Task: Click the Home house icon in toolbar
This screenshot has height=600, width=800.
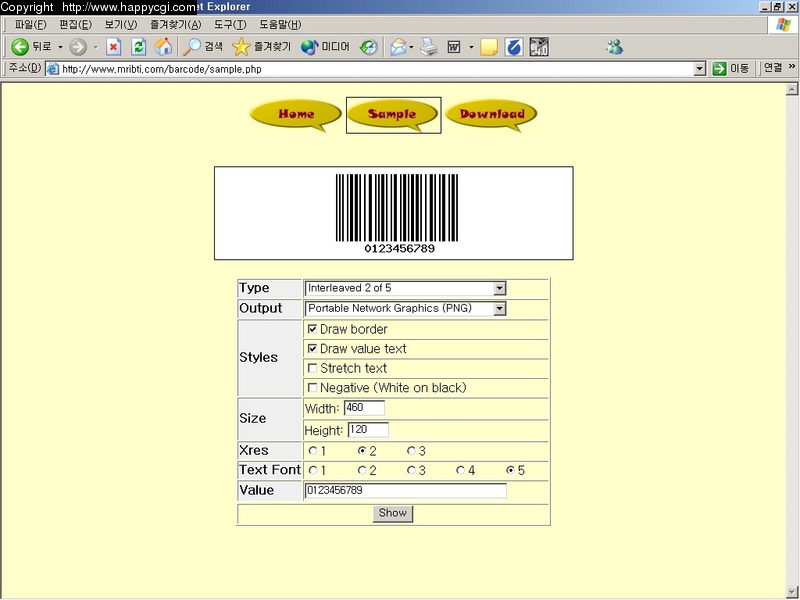Action: point(163,47)
